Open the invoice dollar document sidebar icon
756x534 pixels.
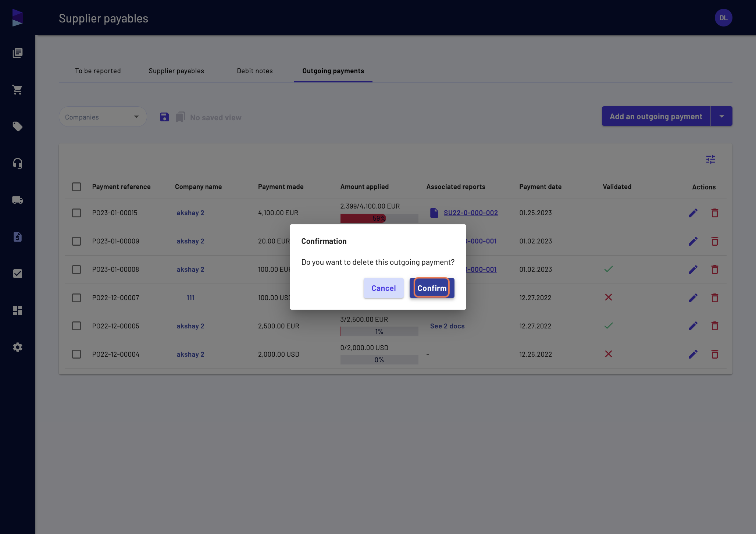(18, 237)
